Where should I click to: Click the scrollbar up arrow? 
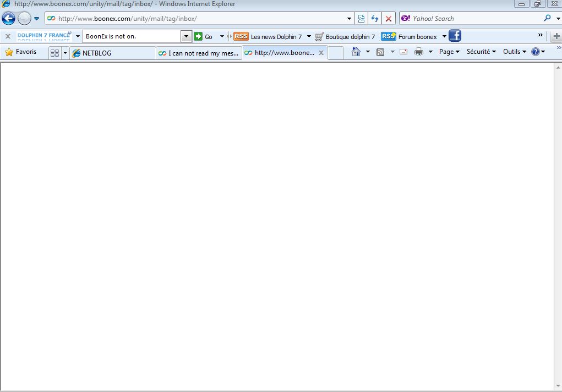tap(558, 67)
